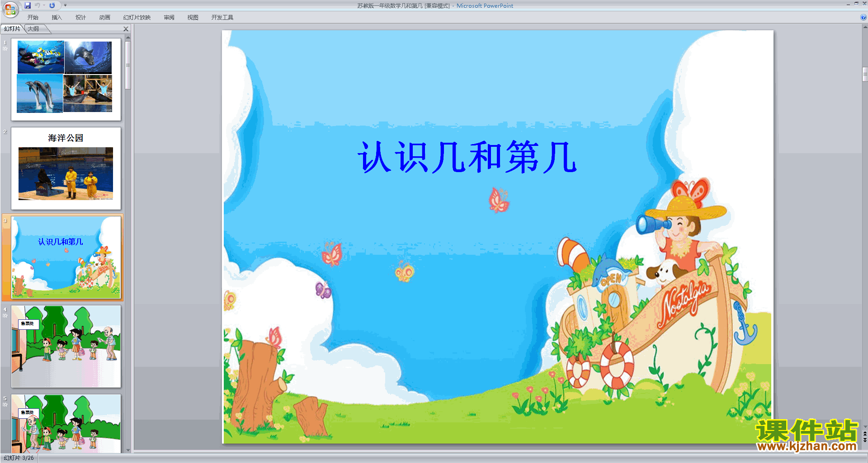This screenshot has height=463, width=868.
Task: Open the 审阅 ribbon tab
Action: click(x=169, y=18)
